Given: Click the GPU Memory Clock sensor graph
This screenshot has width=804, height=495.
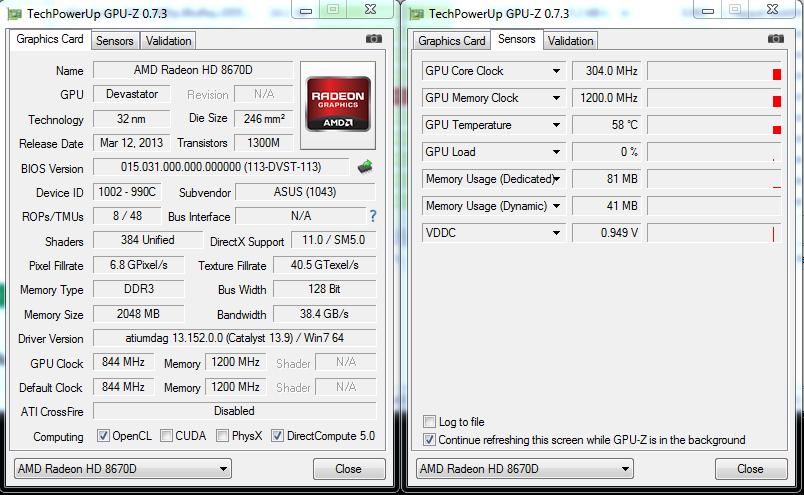Looking at the screenshot, I should coord(714,98).
